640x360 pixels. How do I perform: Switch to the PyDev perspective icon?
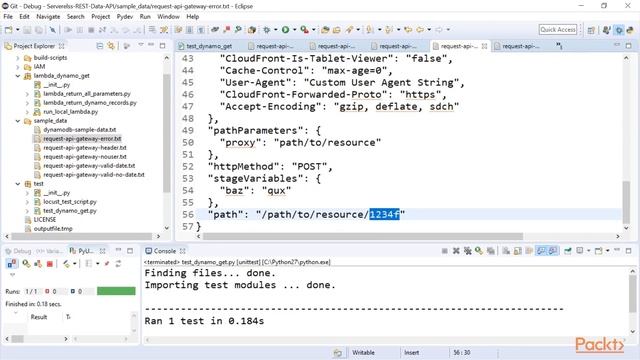tap(631, 30)
